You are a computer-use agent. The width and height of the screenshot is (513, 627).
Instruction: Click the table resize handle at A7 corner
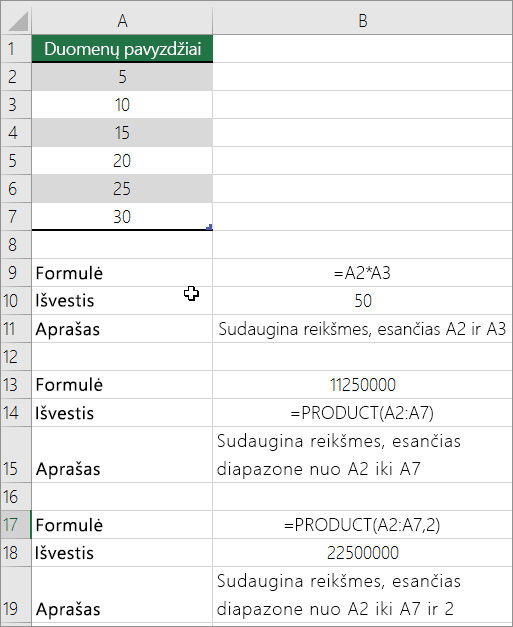pos(209,227)
